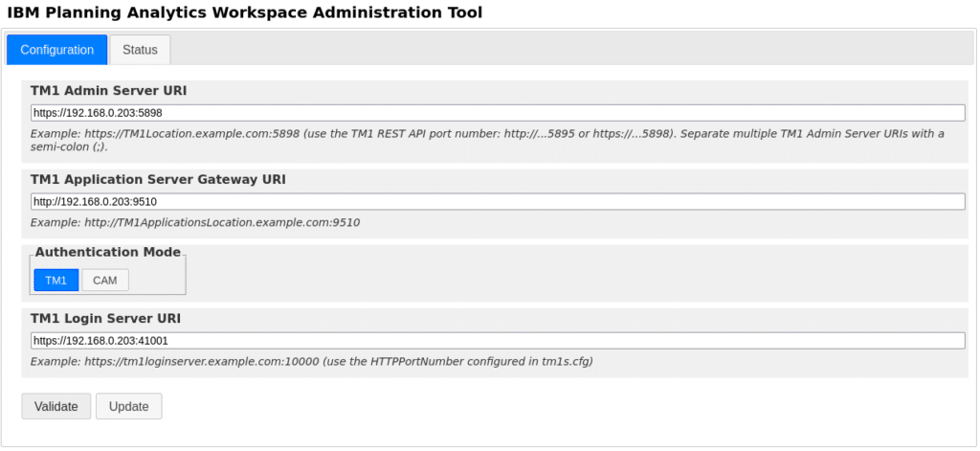Click the Validate button
This screenshot has width=980, height=451.
(56, 407)
